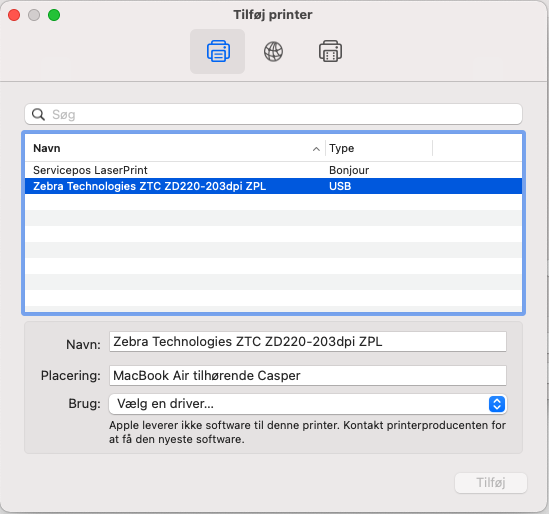The height and width of the screenshot is (514, 549).
Task: Switch to the Windows printer tab icon
Action: click(x=330, y=51)
